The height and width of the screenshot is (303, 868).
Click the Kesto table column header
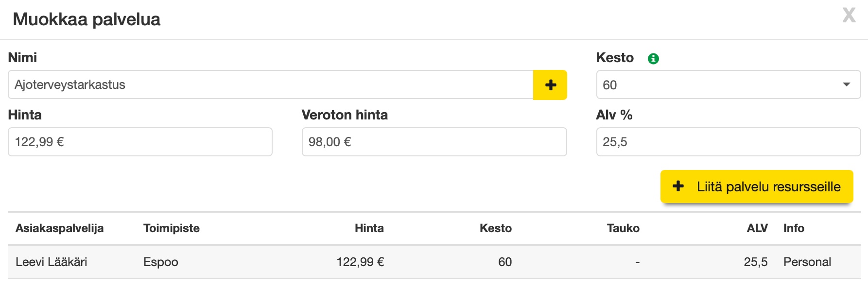tap(495, 228)
